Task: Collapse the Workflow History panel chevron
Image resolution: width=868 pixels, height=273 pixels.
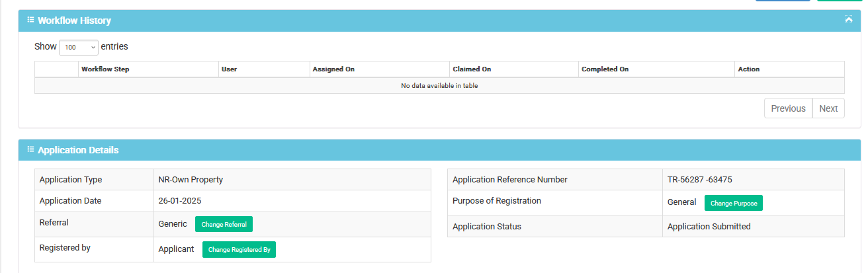Action: (x=849, y=20)
